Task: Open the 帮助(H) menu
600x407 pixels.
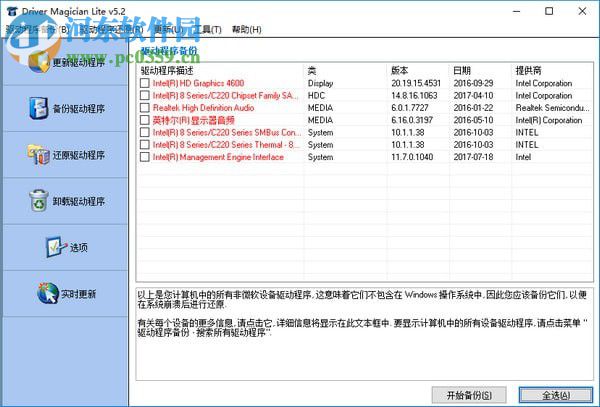Action: (x=246, y=29)
